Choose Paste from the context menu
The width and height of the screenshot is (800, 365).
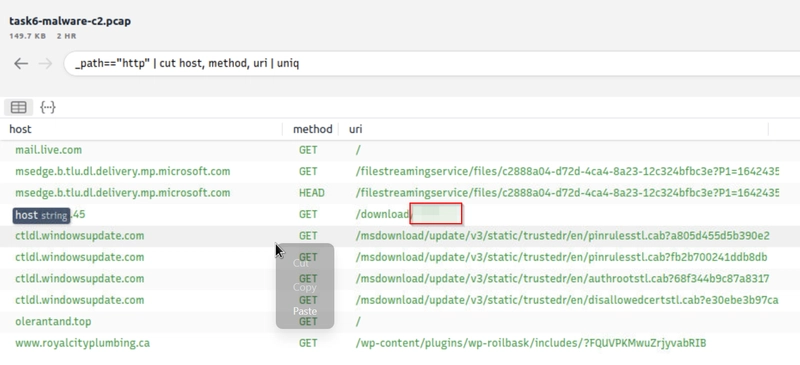(x=305, y=311)
